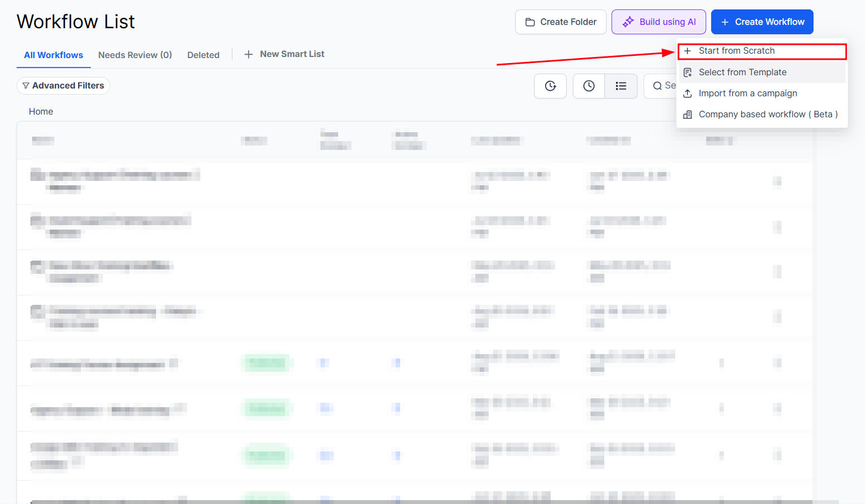This screenshot has width=865, height=504.
Task: Click the Create Folder button
Action: point(561,22)
